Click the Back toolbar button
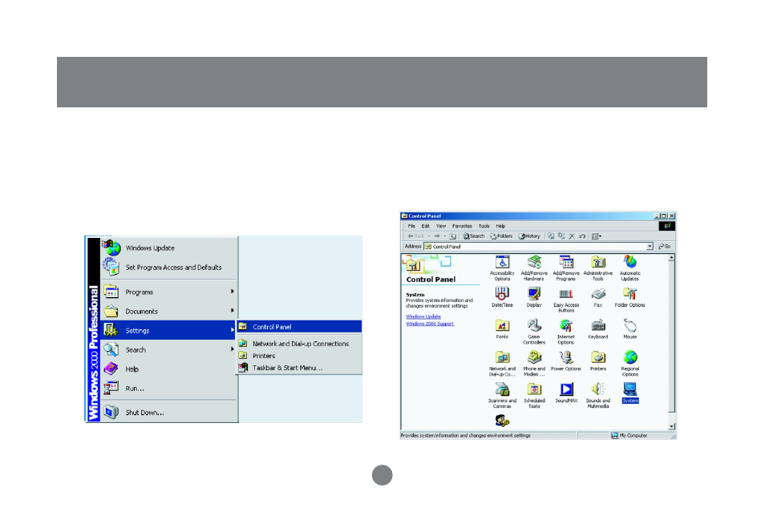Viewport: 765px width, 532px height. coord(416,236)
